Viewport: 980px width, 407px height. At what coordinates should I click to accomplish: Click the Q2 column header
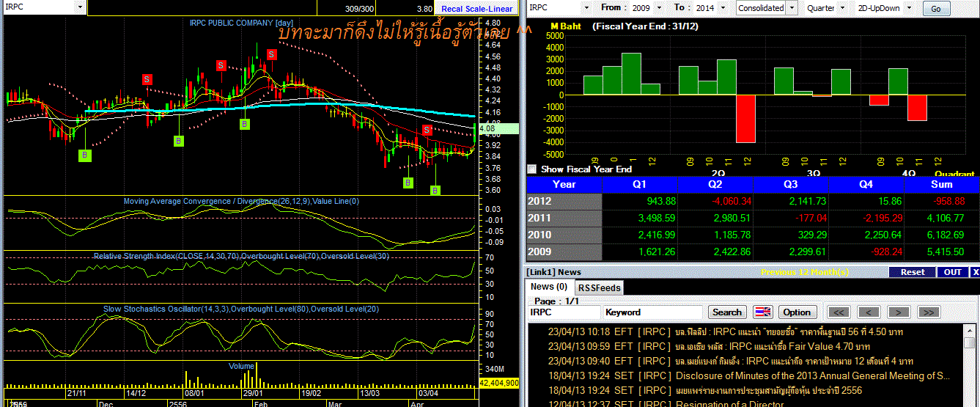tap(715, 185)
